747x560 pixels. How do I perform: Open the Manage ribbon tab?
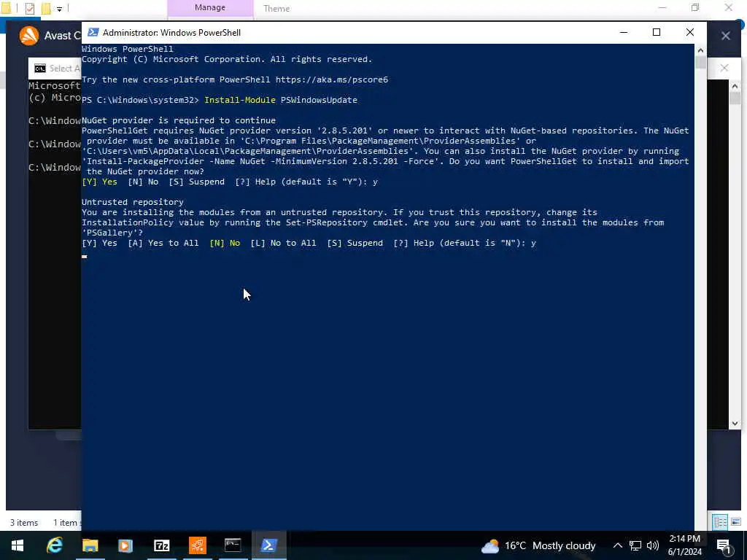coord(209,7)
